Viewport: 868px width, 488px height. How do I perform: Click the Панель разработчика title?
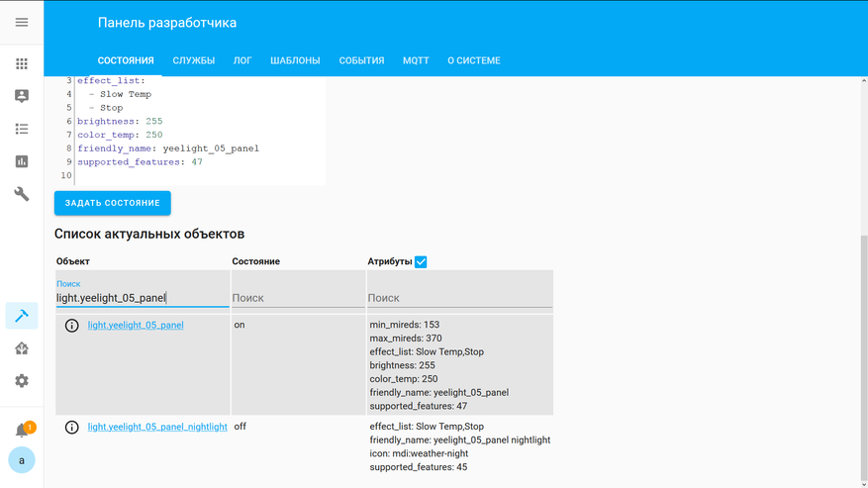tap(167, 23)
